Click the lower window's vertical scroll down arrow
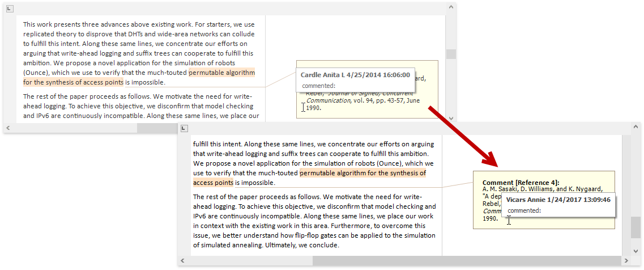The image size is (644, 270). click(636, 251)
